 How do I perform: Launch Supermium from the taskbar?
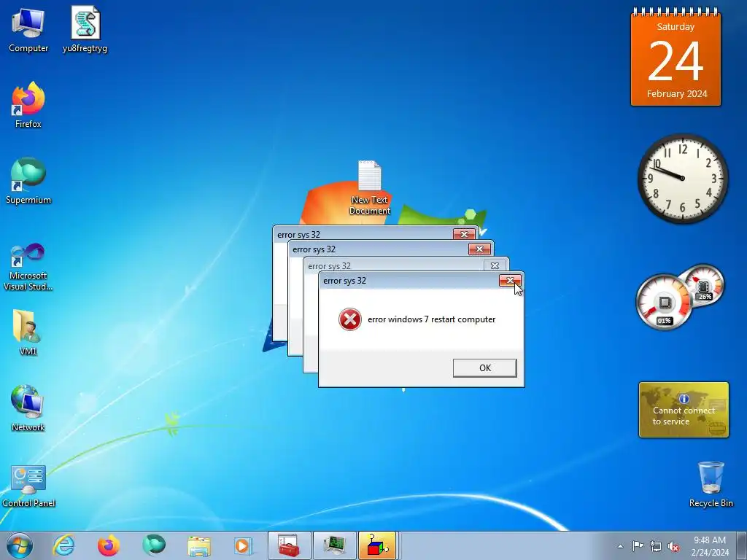pyautogui.click(x=154, y=545)
